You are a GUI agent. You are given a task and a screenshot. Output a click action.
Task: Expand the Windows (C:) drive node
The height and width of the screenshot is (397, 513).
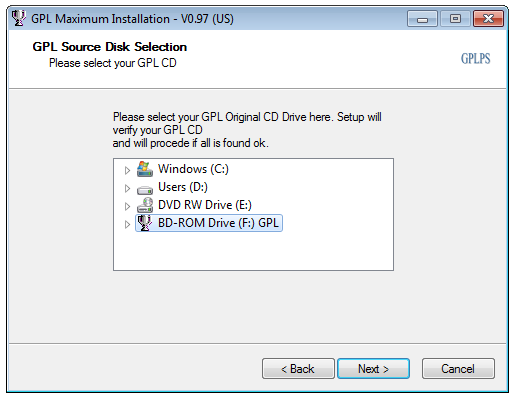pos(127,170)
